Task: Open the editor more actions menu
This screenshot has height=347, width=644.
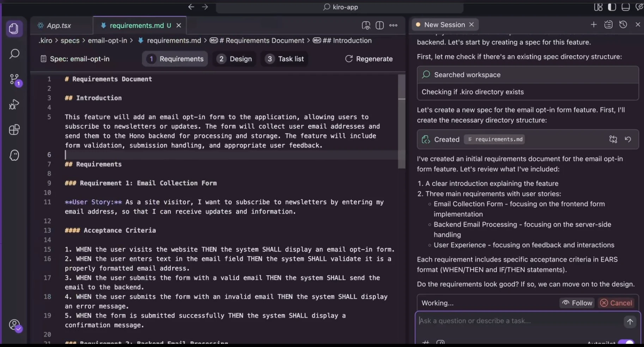Action: click(x=394, y=25)
